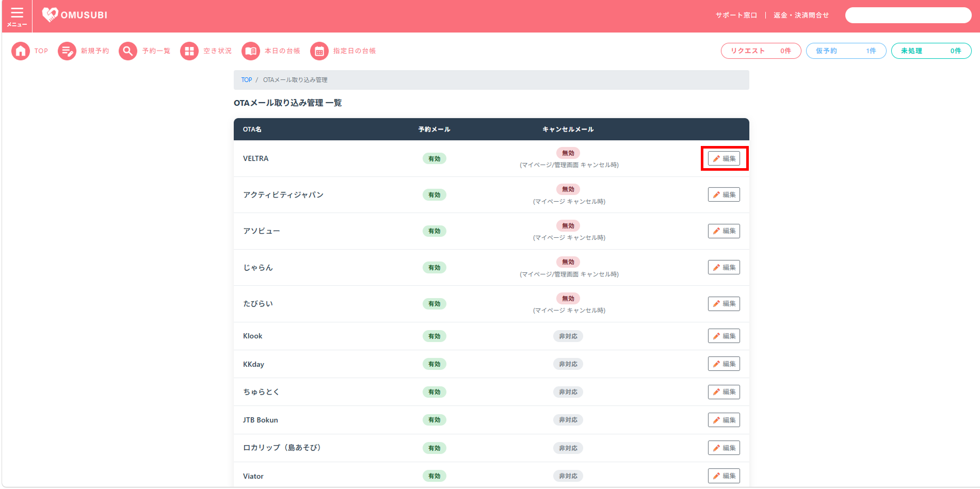The height and width of the screenshot is (489, 980).
Task: Click the アソビュー OTA name
Action: click(x=262, y=231)
